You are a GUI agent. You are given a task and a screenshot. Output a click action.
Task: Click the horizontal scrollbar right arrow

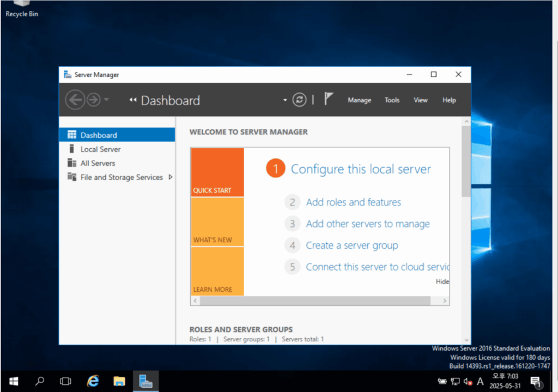[x=445, y=301]
